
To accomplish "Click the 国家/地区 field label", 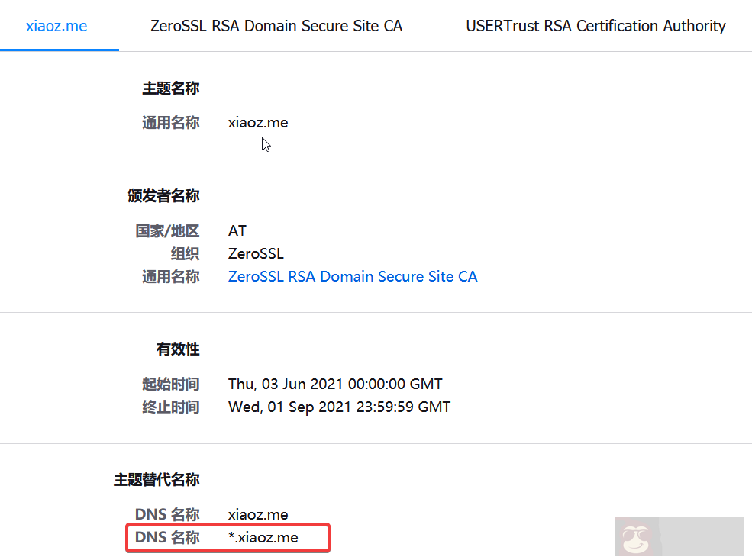I will (x=167, y=230).
